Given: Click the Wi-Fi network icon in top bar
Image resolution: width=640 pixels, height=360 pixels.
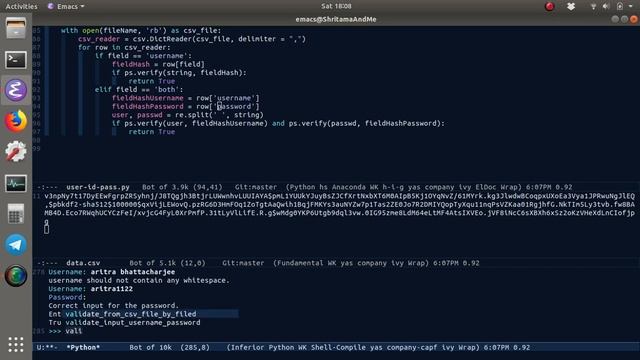Looking at the screenshot, I should 593,6.
